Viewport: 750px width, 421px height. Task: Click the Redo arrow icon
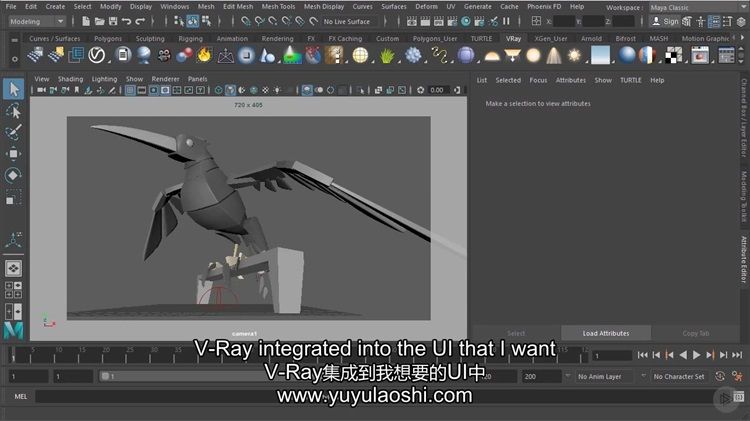140,21
